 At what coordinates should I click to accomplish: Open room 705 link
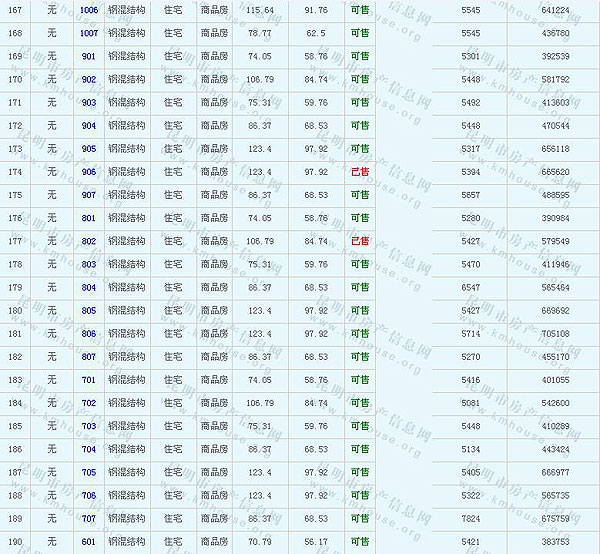pyautogui.click(x=89, y=472)
